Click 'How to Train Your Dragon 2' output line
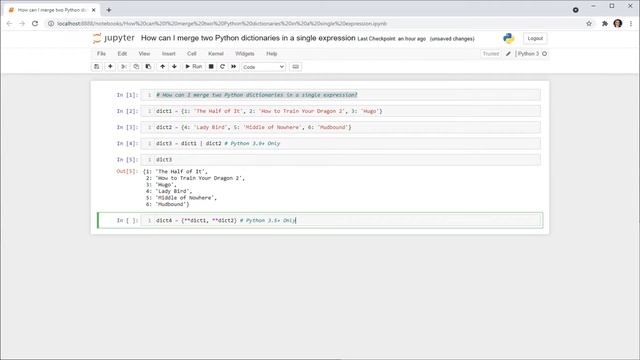Viewport: 640px width, 360px height. pyautogui.click(x=200, y=178)
